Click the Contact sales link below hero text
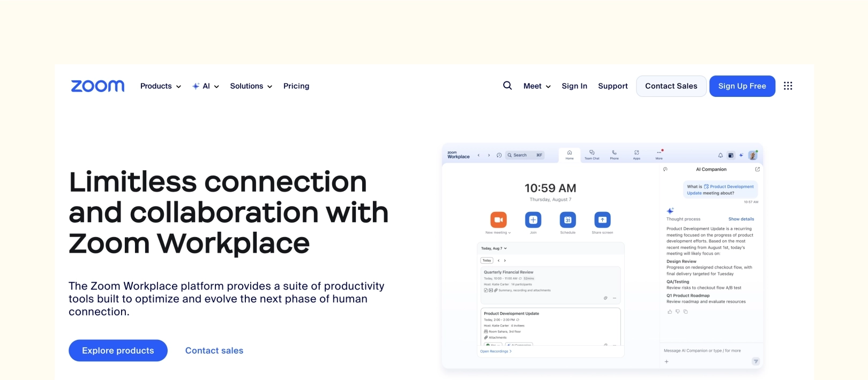The image size is (868, 380). click(x=214, y=351)
